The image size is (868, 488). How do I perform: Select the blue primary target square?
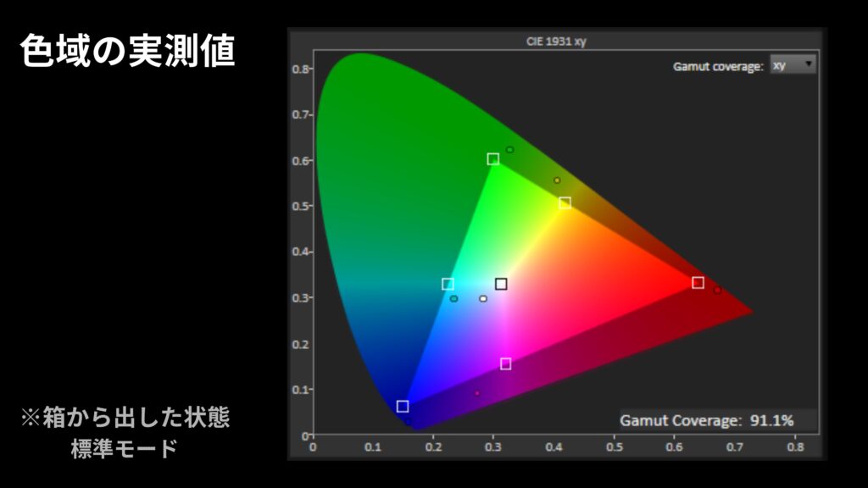(x=403, y=406)
